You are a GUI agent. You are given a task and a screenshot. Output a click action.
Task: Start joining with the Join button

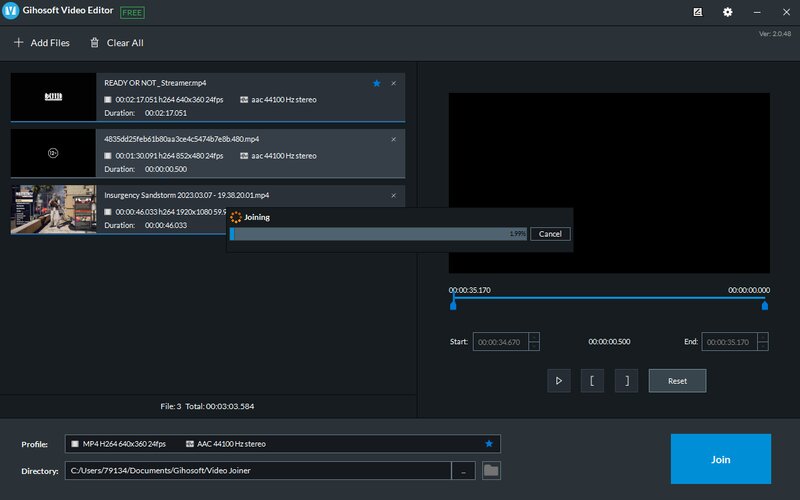tap(720, 459)
